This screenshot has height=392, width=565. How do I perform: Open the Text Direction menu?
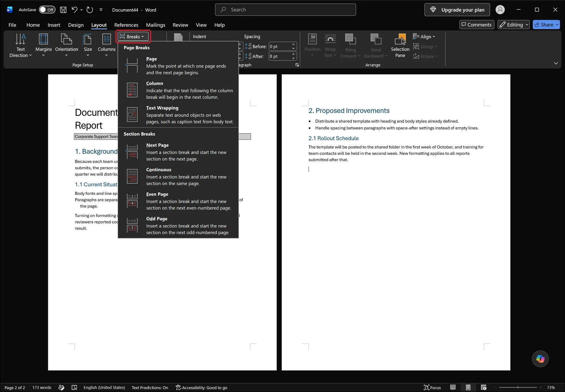(20, 45)
